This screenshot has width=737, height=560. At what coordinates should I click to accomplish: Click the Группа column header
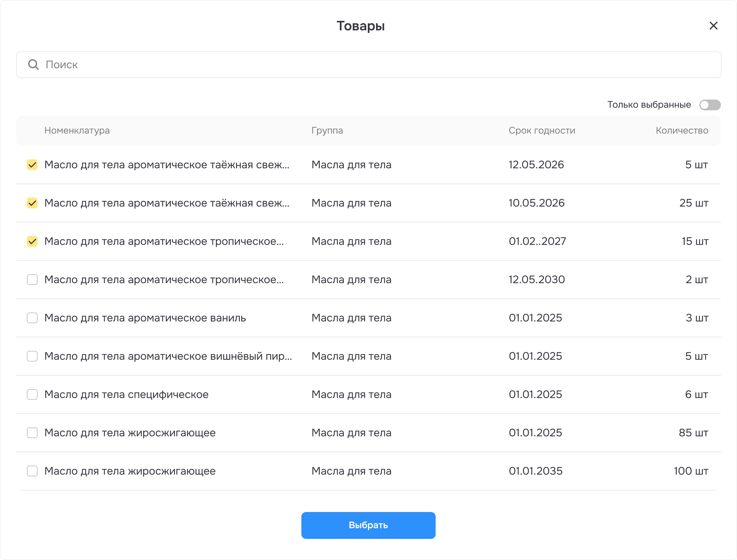[x=327, y=130]
